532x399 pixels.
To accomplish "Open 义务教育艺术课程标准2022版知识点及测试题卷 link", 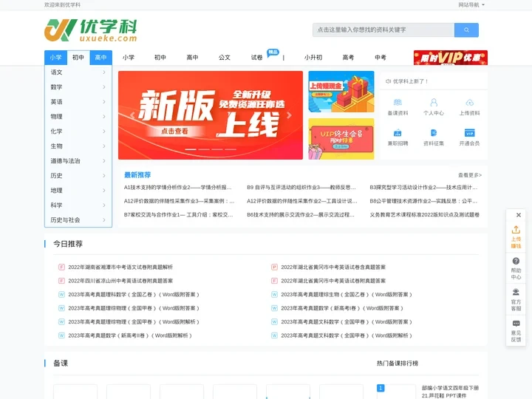I will click(424, 215).
